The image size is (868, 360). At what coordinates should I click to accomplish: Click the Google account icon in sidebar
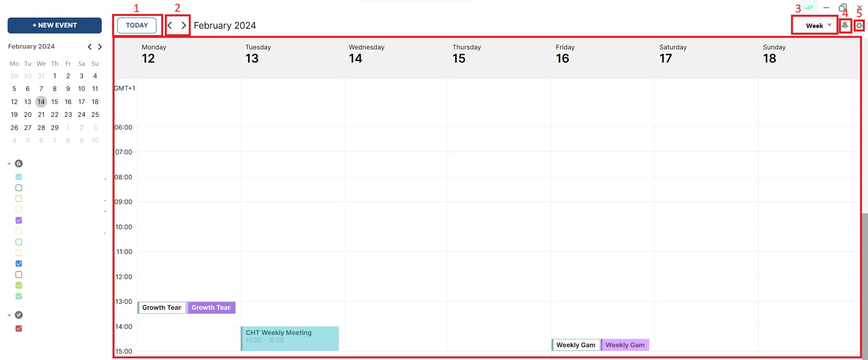tap(18, 163)
